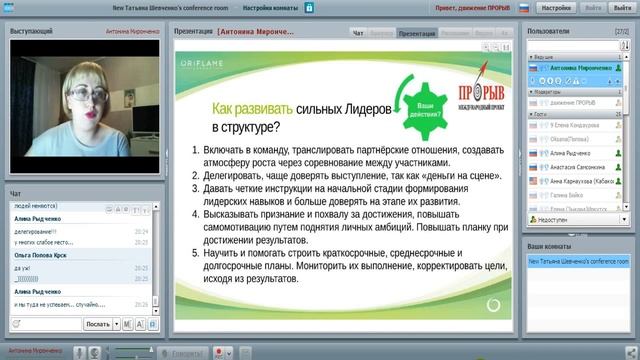Switch to the Чат tab in presentation panel
Screen dimensions: 640x360
(x=358, y=33)
